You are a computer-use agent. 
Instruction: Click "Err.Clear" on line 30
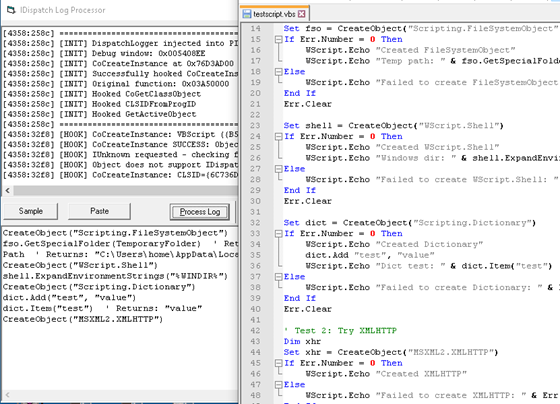pyautogui.click(x=308, y=201)
